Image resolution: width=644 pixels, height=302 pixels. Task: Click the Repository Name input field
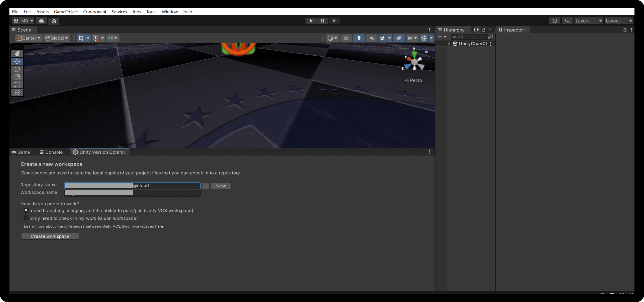click(x=132, y=185)
